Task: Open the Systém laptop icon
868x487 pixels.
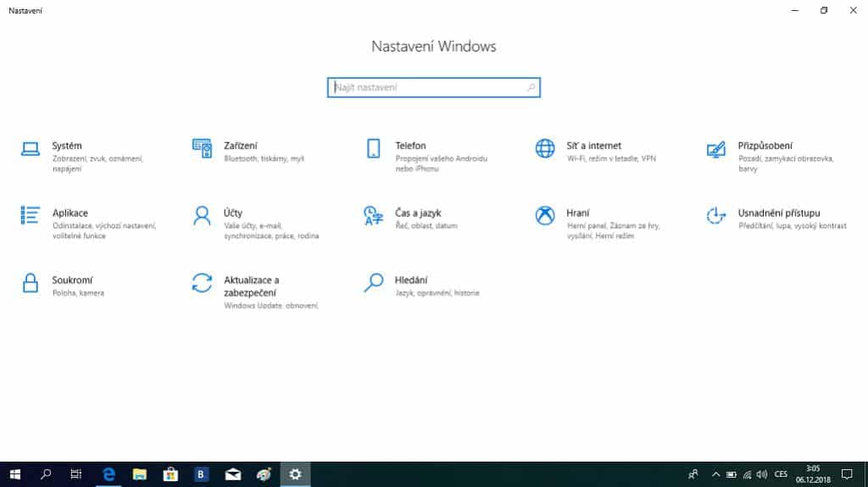Action: [31, 149]
